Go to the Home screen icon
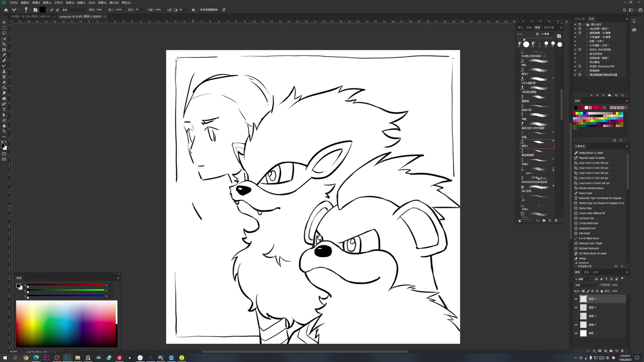644x362 pixels. pyautogui.click(x=6, y=10)
